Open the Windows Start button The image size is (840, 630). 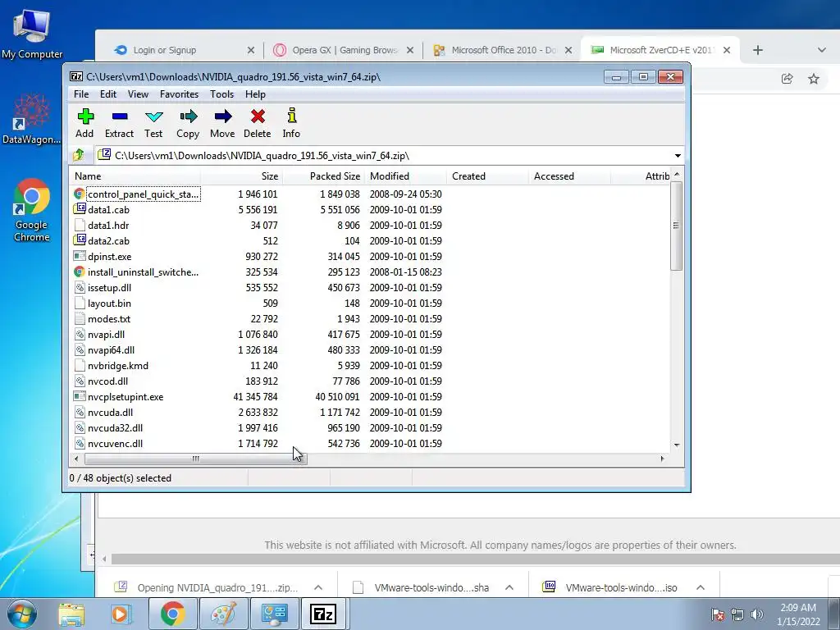tap(22, 614)
